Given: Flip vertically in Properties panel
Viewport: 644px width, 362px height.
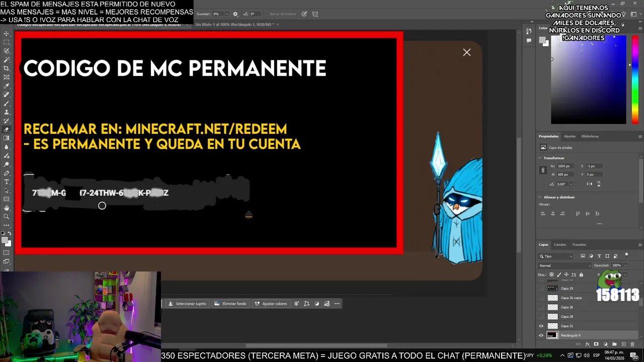Looking at the screenshot, I should point(599,184).
